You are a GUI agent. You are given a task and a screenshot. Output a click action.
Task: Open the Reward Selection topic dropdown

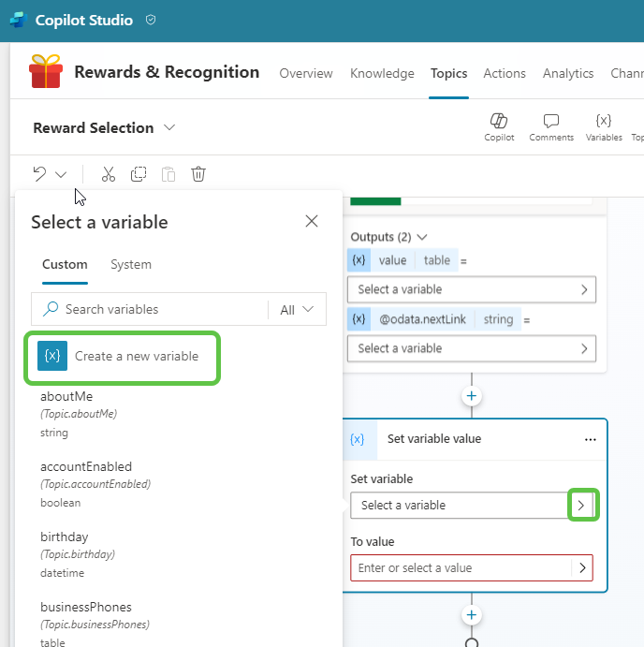(x=169, y=127)
